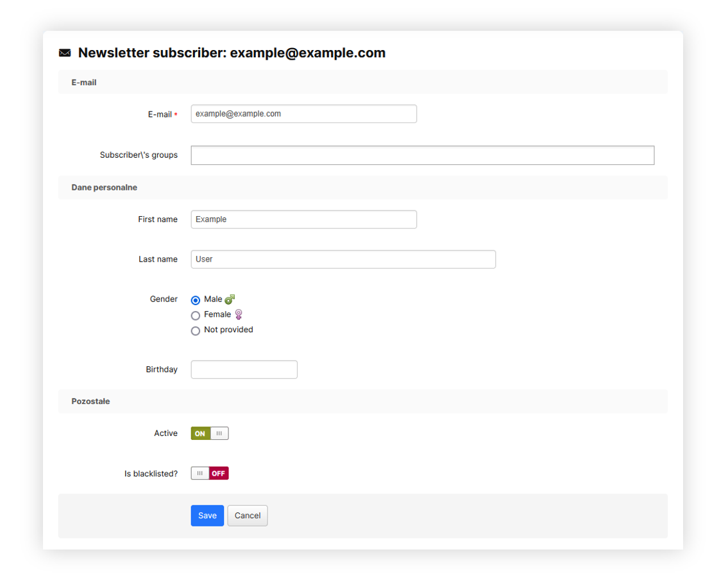Edit the Last name field

(343, 260)
